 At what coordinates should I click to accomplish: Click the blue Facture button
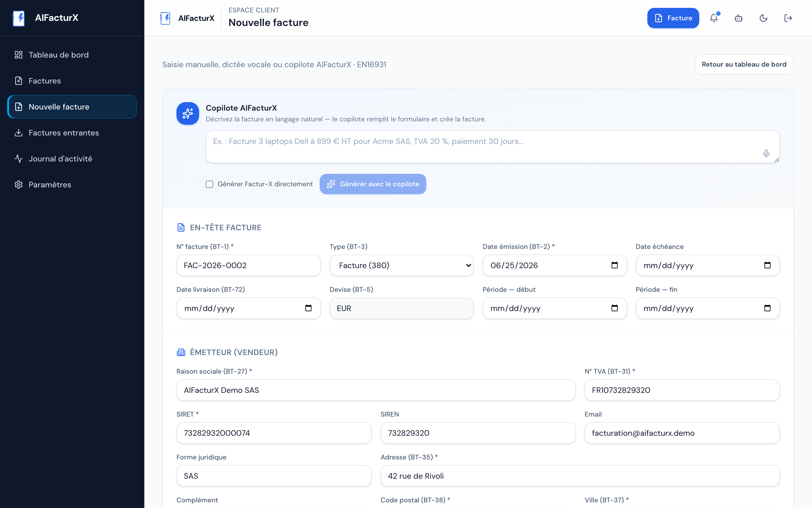coord(673,18)
